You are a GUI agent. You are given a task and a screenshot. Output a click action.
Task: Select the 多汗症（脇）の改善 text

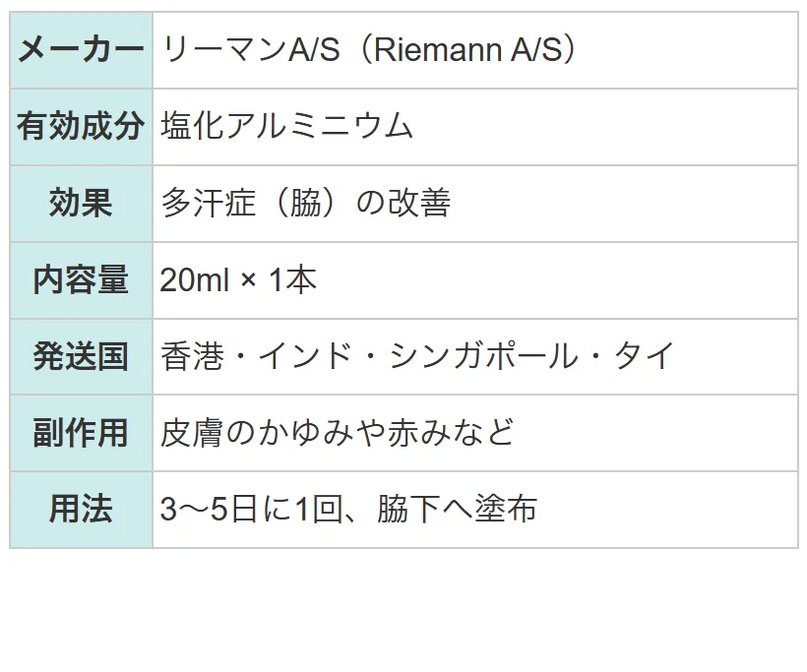click(x=306, y=203)
